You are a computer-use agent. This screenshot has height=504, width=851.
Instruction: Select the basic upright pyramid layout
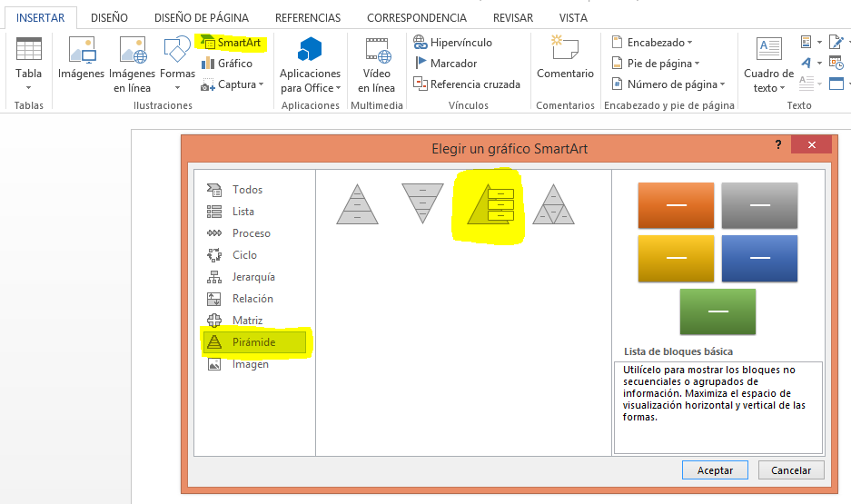click(357, 204)
